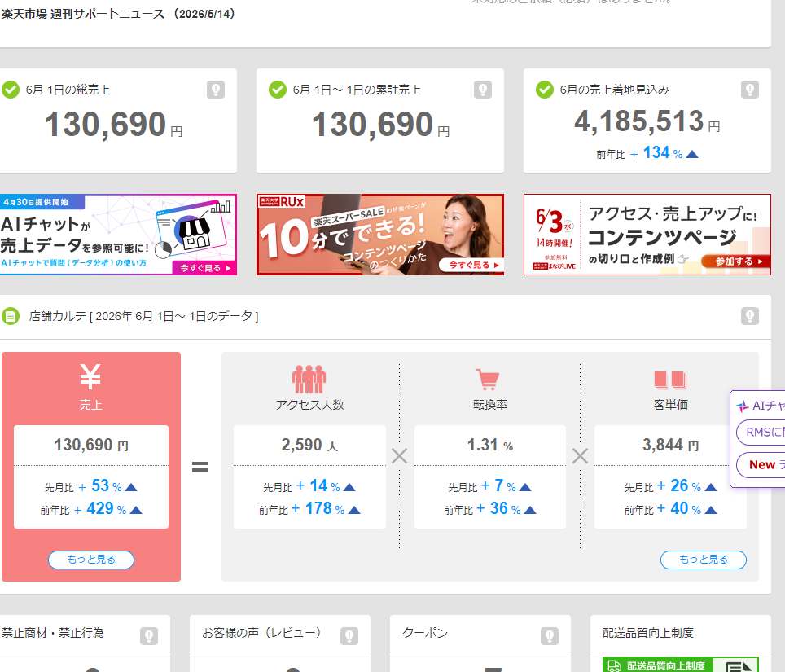
Task: Open 楽天市場 週刊サポートニュース link
Action: click(x=119, y=14)
